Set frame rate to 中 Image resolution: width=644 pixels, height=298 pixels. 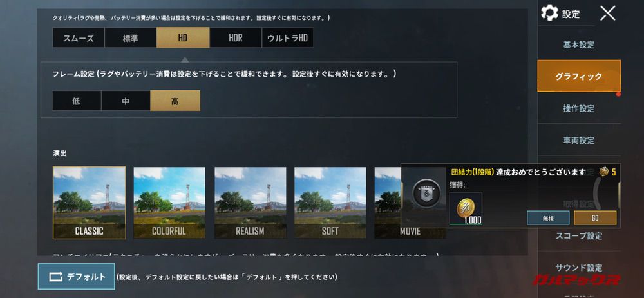pyautogui.click(x=126, y=101)
